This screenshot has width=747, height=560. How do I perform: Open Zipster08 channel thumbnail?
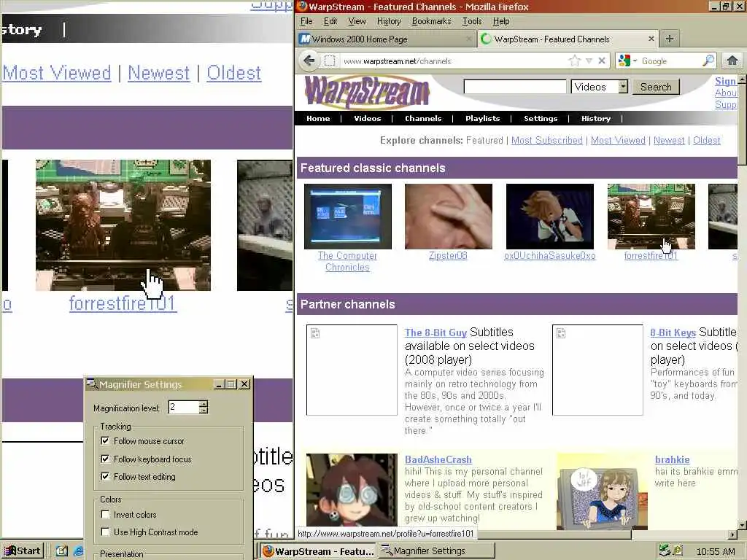[x=449, y=216]
